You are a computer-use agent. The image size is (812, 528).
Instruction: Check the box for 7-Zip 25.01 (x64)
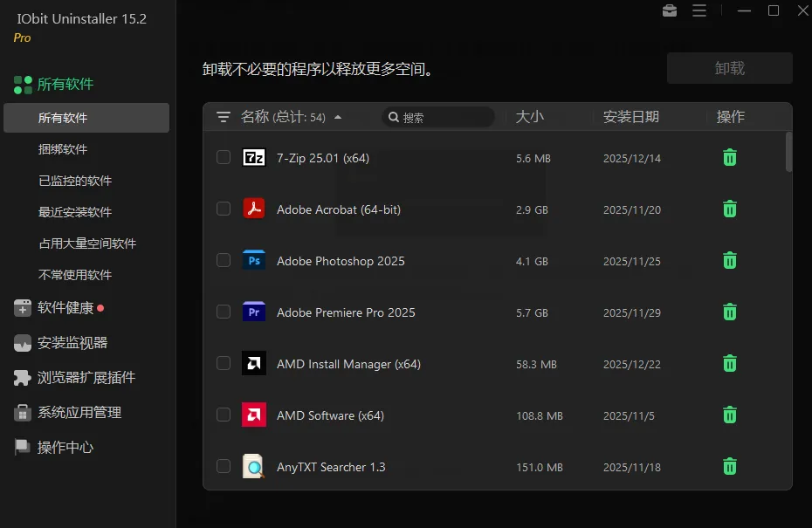224,157
